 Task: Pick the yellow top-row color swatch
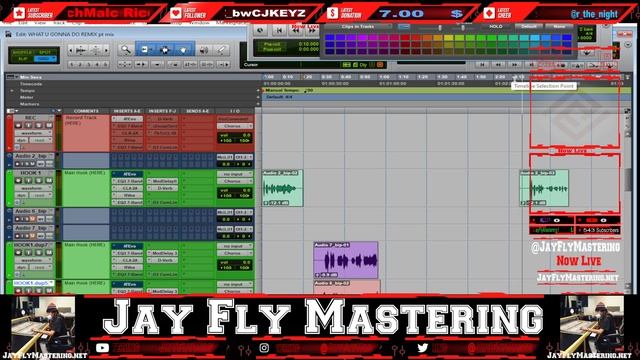[448, 38]
